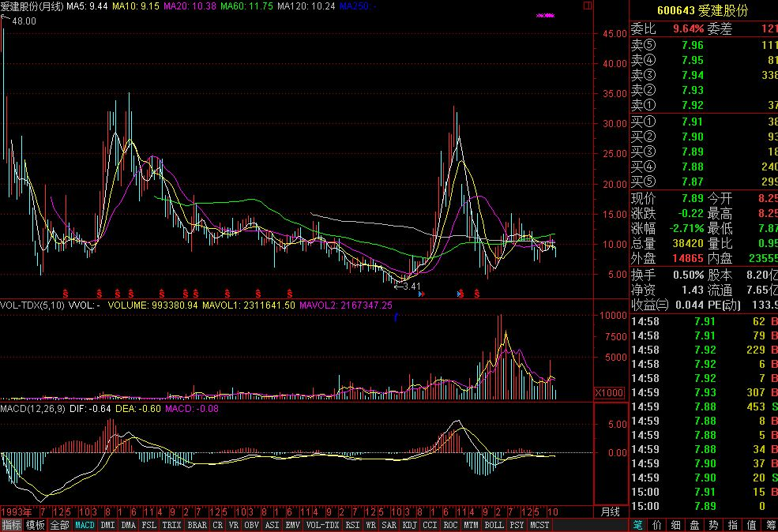The height and width of the screenshot is (532, 778).
Task: Click the 指标 button at bottom left
Action: point(12,525)
